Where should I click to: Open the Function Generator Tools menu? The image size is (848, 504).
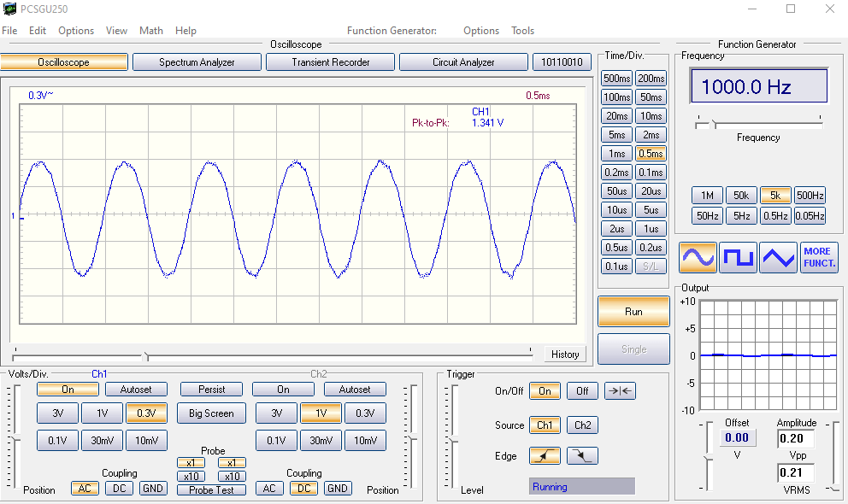coord(522,31)
